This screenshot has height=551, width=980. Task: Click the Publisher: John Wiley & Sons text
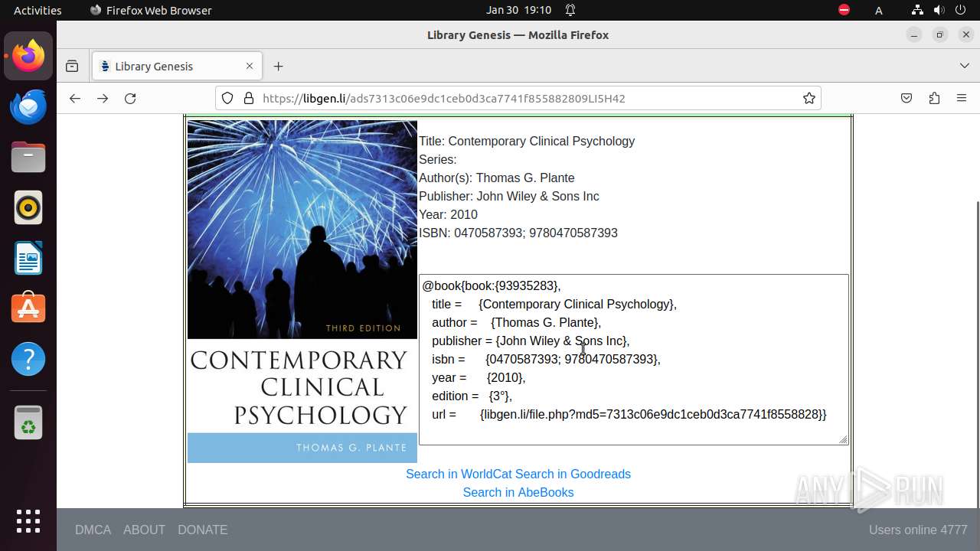point(508,196)
